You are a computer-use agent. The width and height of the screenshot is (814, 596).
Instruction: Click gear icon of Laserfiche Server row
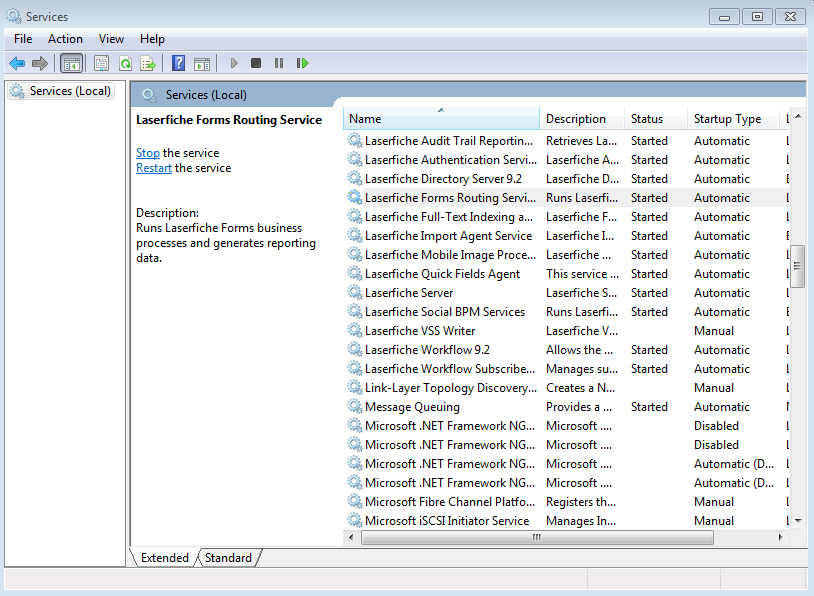coord(355,292)
